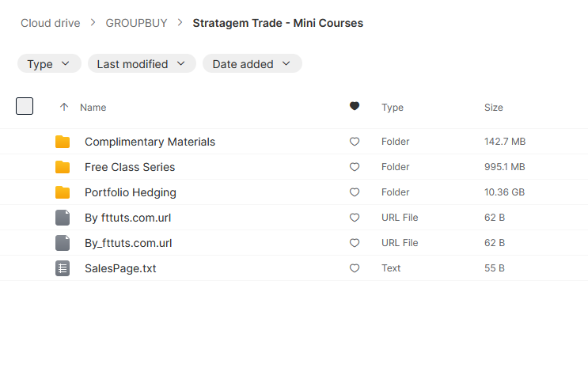Click the Complimentary Materials folder icon

(63, 142)
